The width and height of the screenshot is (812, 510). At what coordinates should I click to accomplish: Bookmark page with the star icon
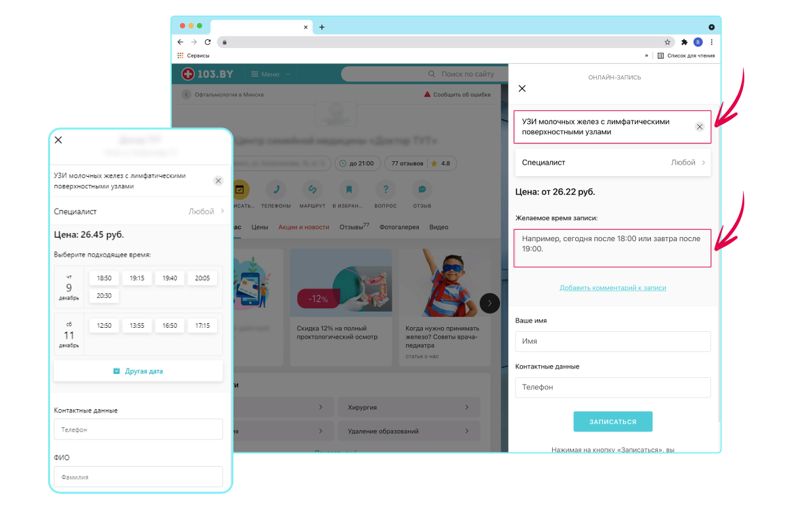pyautogui.click(x=667, y=42)
